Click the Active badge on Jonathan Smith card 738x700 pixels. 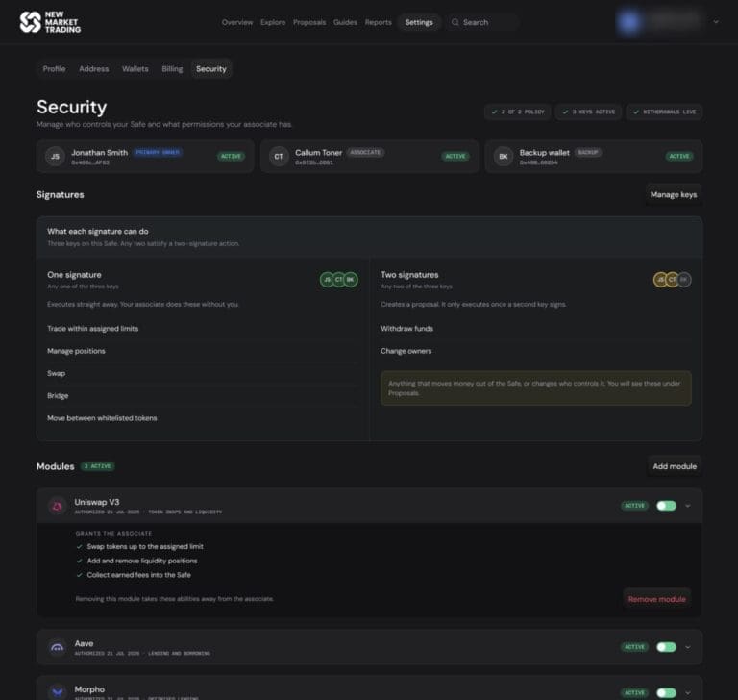(231, 157)
